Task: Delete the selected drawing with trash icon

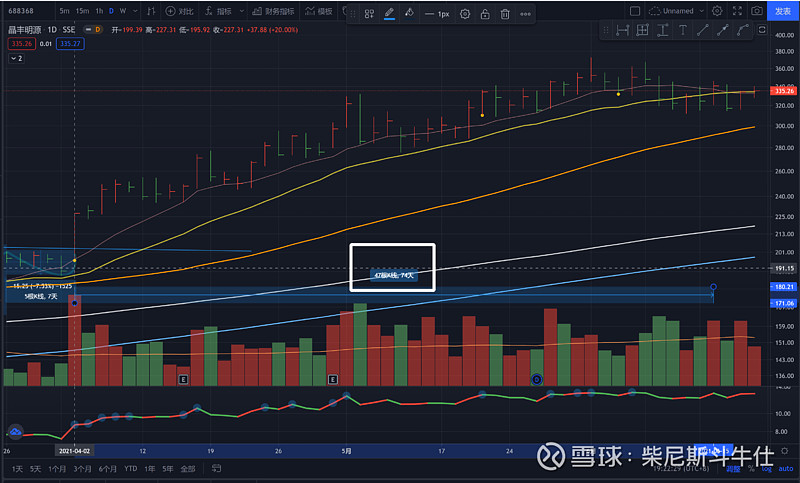Action: [505, 14]
